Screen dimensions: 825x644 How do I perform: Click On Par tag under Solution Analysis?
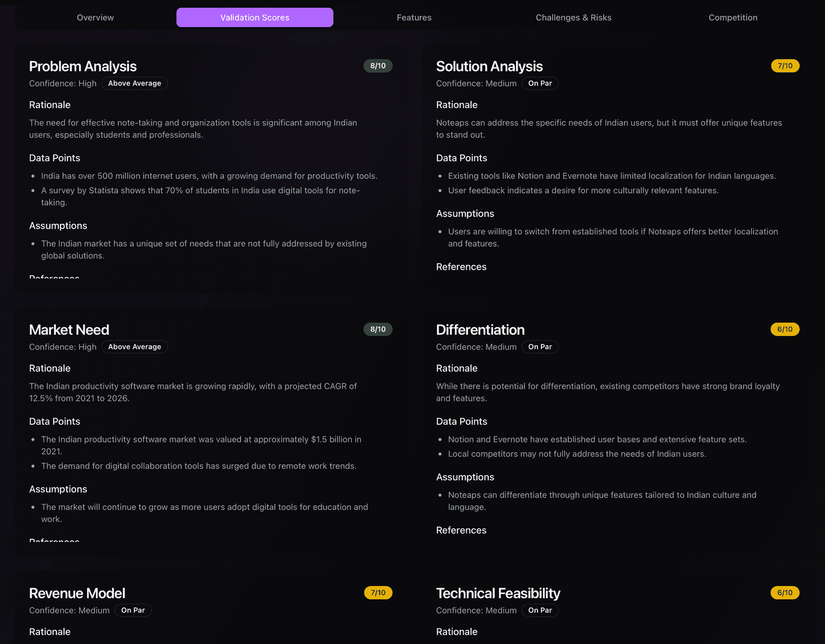[540, 83]
